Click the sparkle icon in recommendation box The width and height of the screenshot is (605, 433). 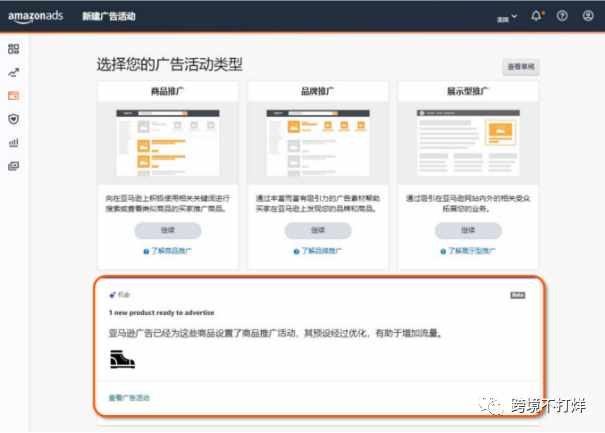coord(112,295)
